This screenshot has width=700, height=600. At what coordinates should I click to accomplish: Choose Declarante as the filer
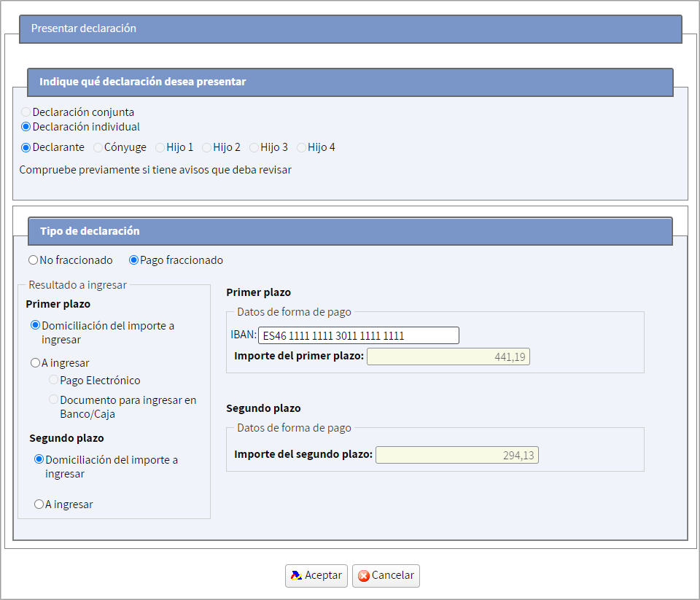click(26, 147)
